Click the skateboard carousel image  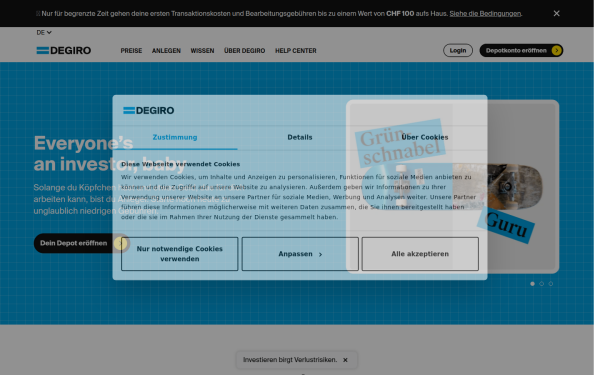point(452,186)
